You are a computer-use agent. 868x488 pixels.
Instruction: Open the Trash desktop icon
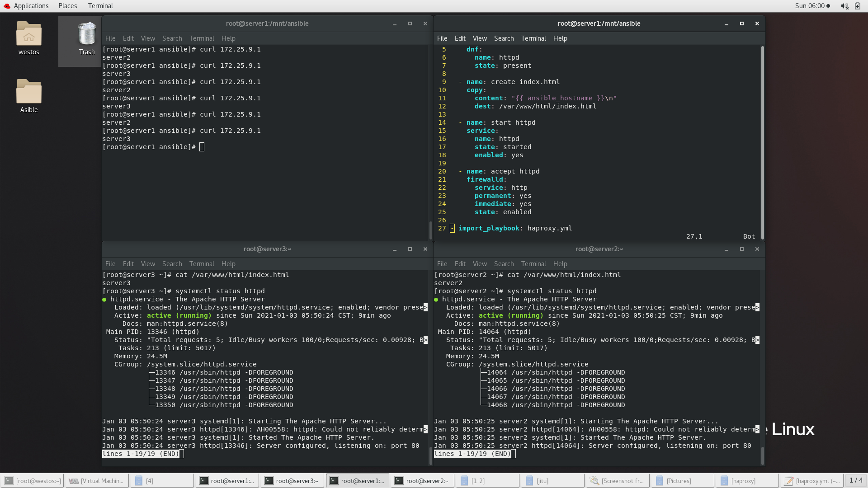click(x=86, y=35)
